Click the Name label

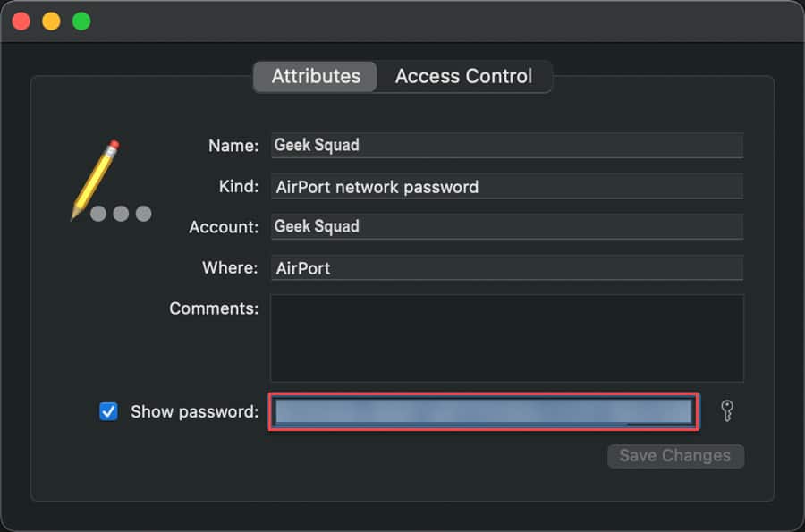tap(233, 145)
